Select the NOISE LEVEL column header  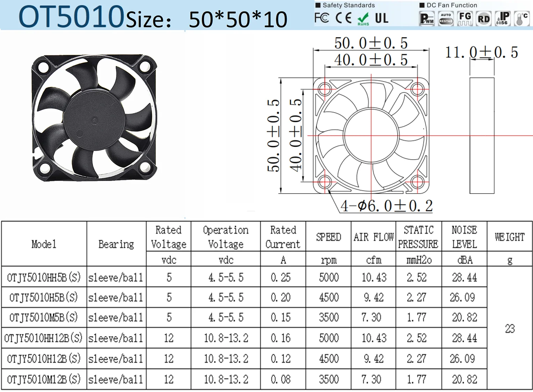point(465,237)
